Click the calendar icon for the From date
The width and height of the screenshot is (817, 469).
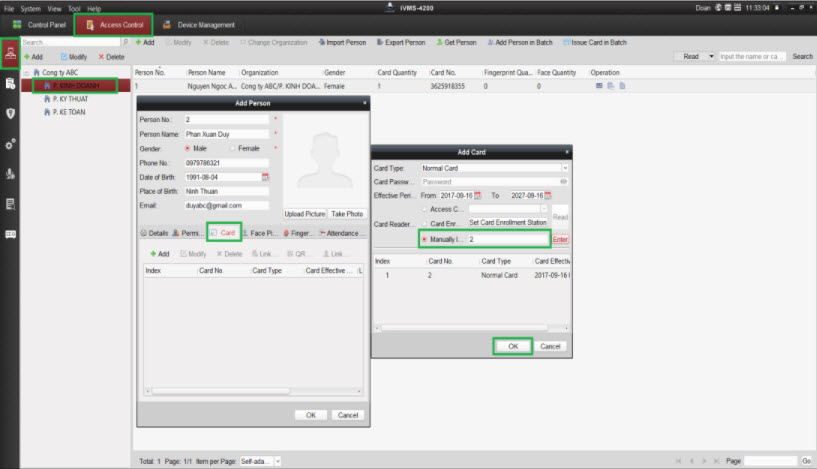click(477, 196)
